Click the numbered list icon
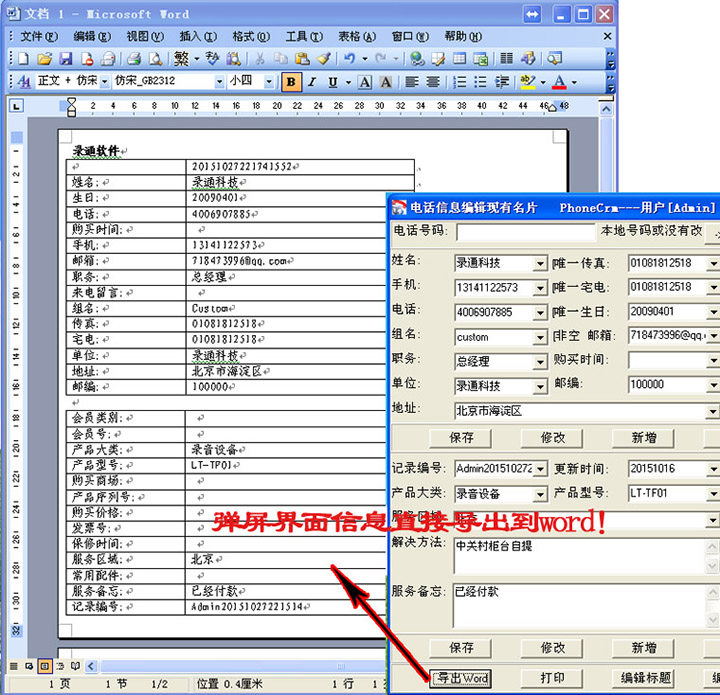Screen dimensions: 720x695 click(x=459, y=82)
